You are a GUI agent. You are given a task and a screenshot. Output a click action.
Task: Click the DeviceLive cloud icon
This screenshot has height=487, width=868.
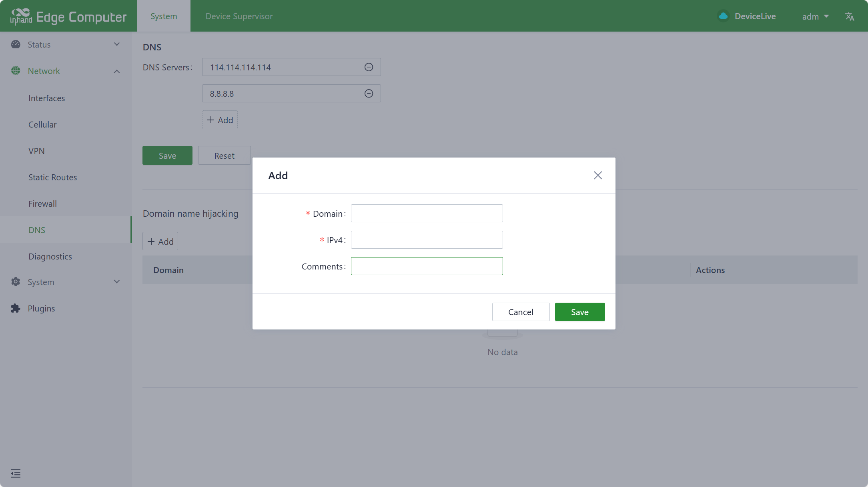tap(723, 16)
